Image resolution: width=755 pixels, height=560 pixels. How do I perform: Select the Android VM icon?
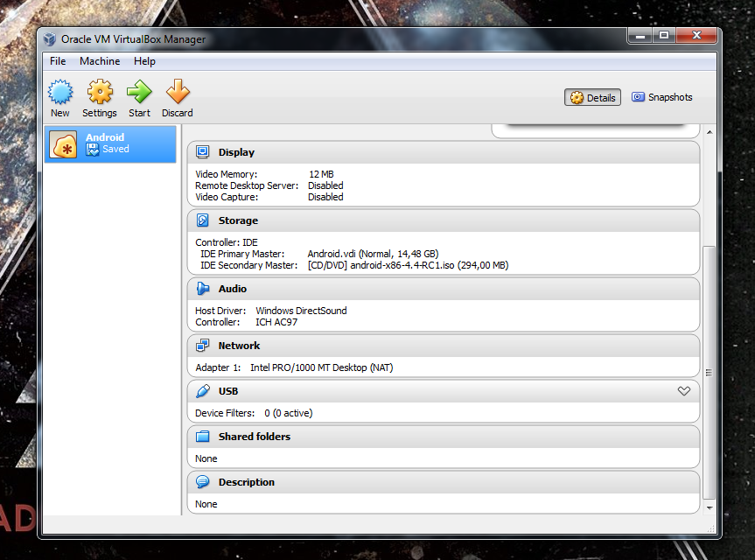[x=63, y=144]
